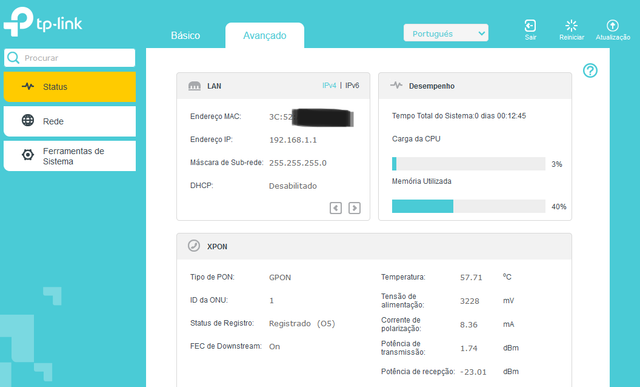
Task: Click the LAN section title
Action: [214, 86]
